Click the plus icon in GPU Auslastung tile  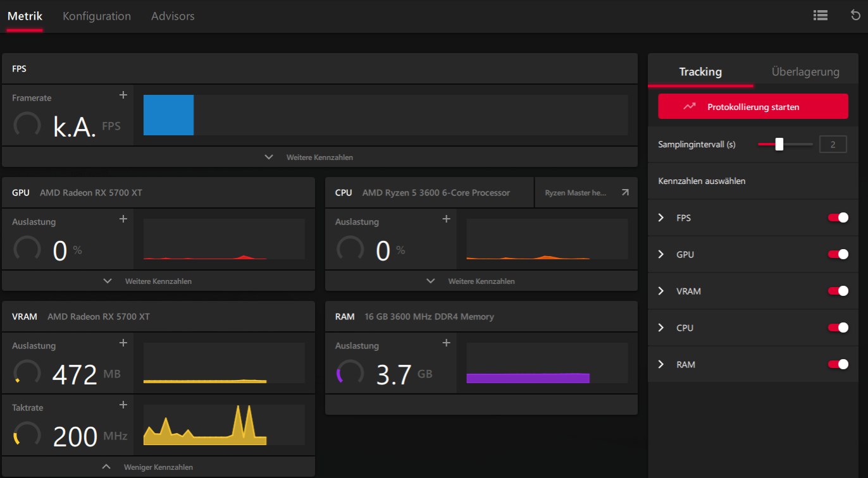pos(123,219)
